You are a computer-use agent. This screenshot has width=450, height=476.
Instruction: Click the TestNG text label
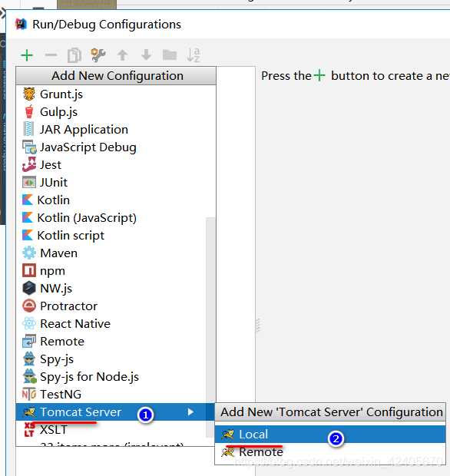click(x=61, y=395)
